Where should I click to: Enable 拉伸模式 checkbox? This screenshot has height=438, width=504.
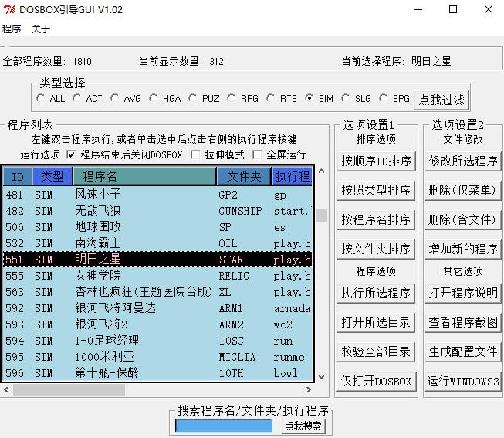(194, 154)
